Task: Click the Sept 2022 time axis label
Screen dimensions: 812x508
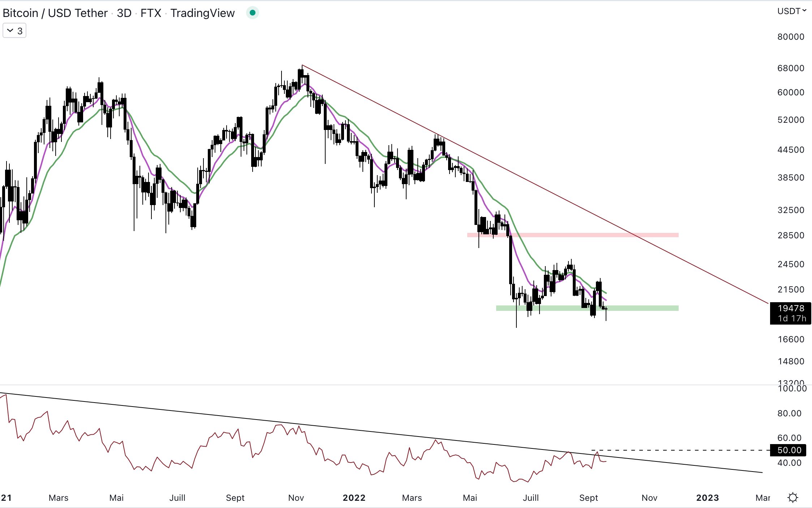Action: point(588,498)
